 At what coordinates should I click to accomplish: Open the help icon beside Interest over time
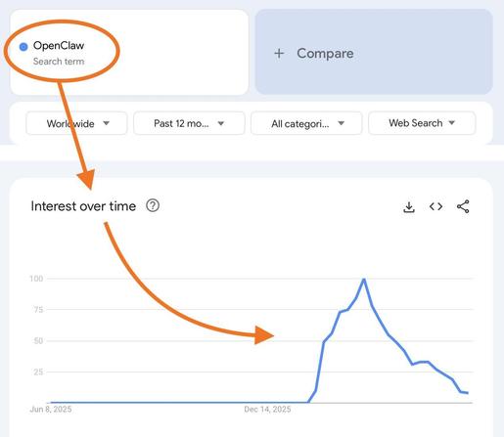(153, 206)
